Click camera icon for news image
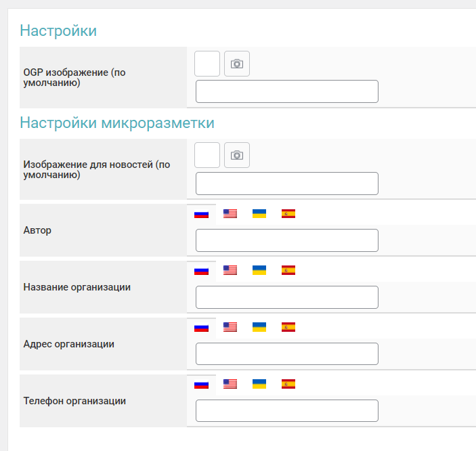 point(237,155)
